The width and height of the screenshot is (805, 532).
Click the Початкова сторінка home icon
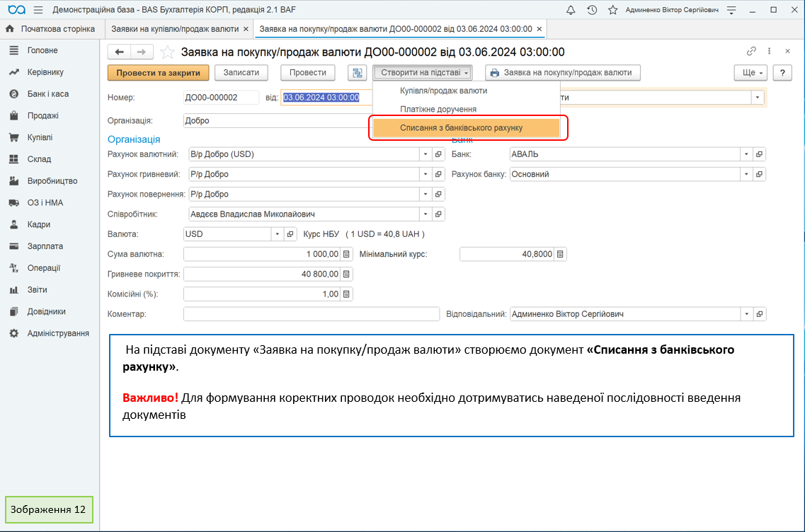coord(10,29)
